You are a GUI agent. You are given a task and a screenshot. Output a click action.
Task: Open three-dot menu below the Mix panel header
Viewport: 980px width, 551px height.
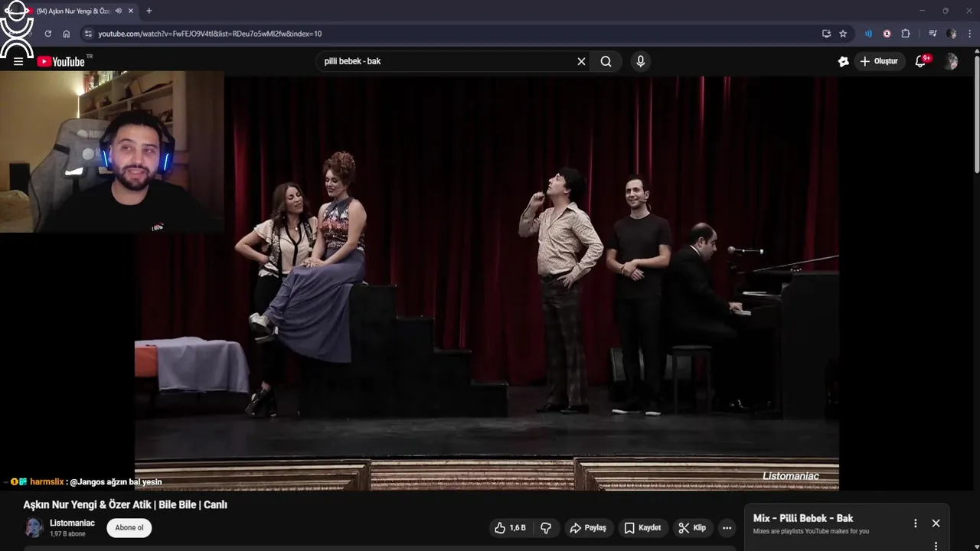(936, 546)
